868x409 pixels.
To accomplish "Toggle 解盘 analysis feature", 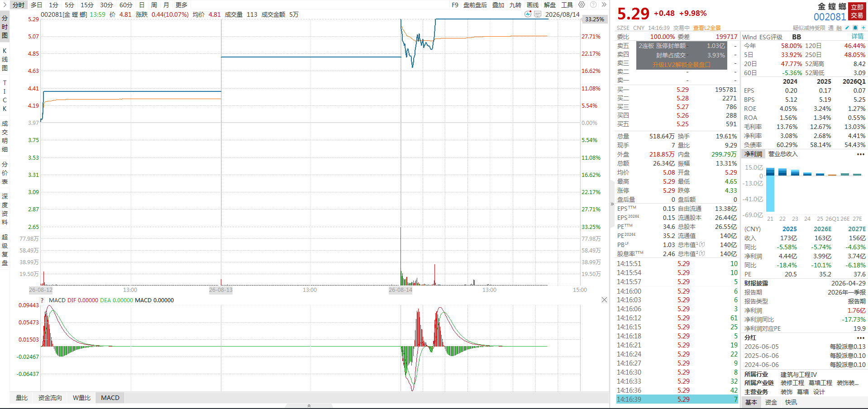I will [550, 5].
